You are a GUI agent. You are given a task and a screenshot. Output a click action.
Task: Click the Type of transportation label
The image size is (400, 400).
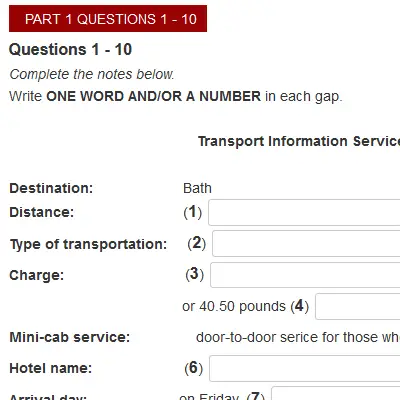click(88, 244)
